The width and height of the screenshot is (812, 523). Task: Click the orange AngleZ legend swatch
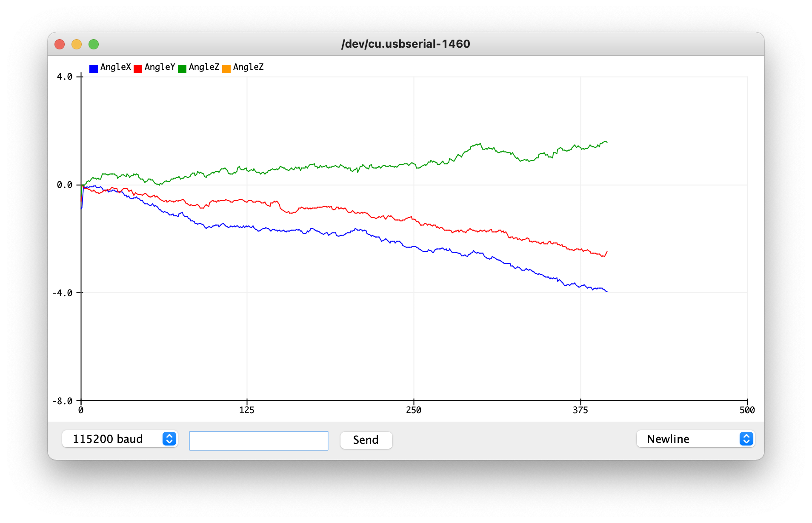[226, 69]
